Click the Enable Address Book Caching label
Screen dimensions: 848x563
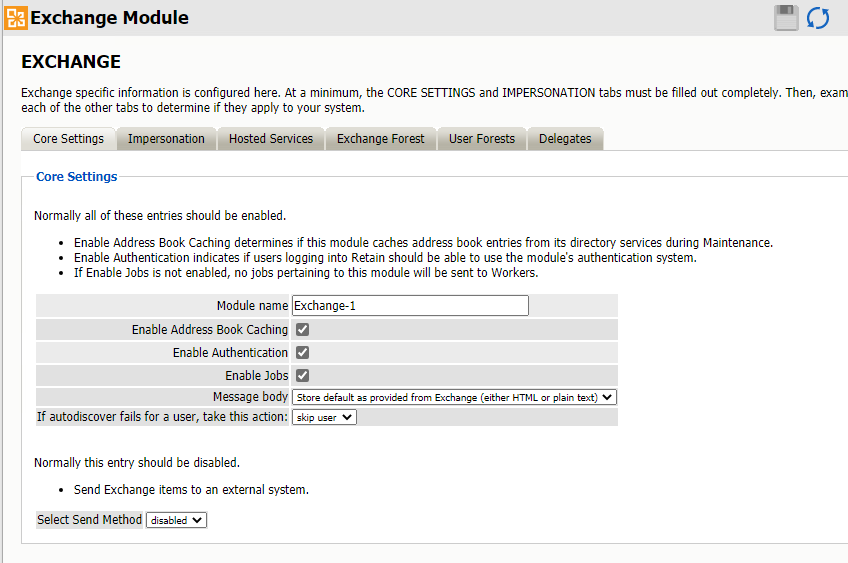[x=210, y=329]
